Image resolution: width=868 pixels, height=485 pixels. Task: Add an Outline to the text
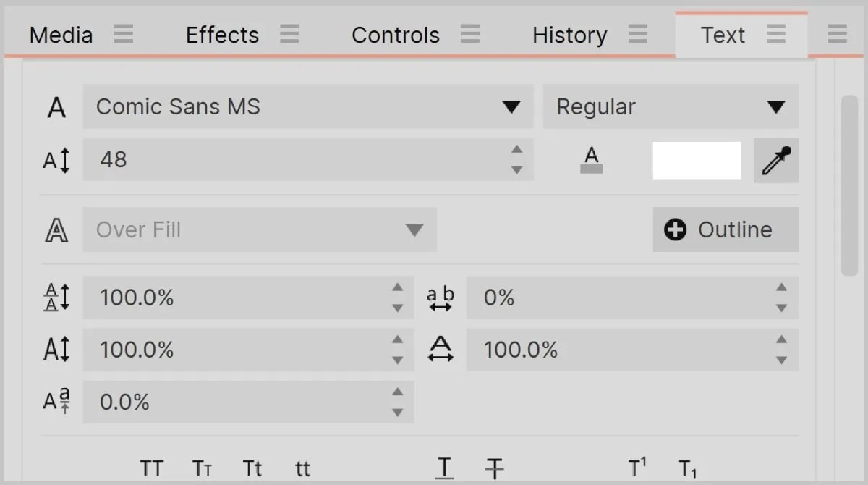726,230
